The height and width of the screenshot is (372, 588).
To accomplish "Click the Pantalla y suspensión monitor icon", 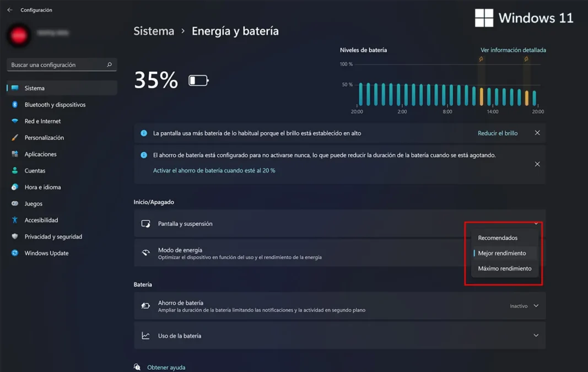I will (x=145, y=223).
